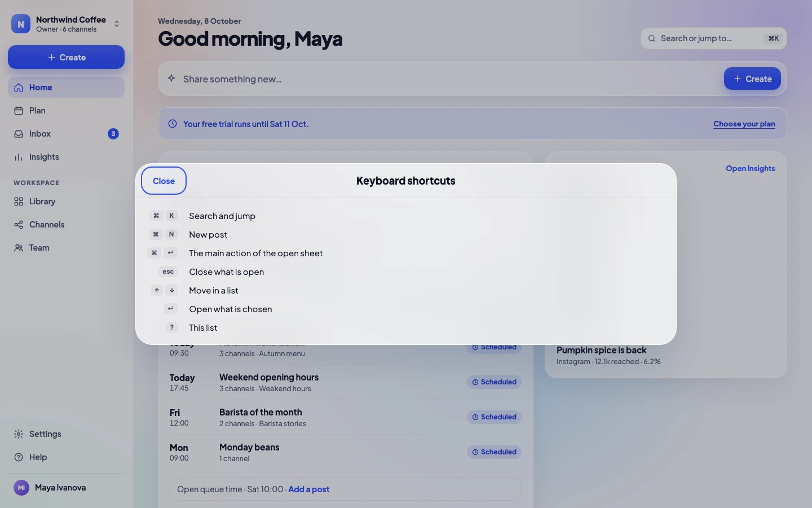Click the Move in a list row
The width and height of the screenshot is (812, 508).
click(x=405, y=290)
